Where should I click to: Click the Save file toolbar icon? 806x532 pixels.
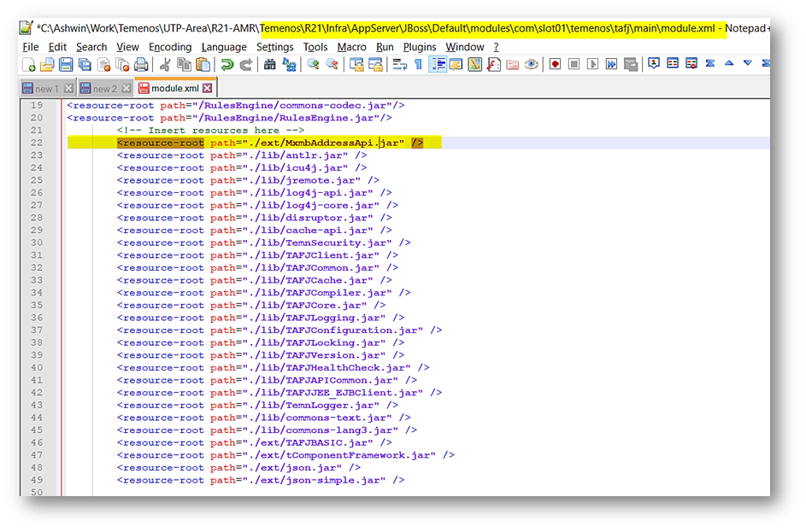[65, 65]
